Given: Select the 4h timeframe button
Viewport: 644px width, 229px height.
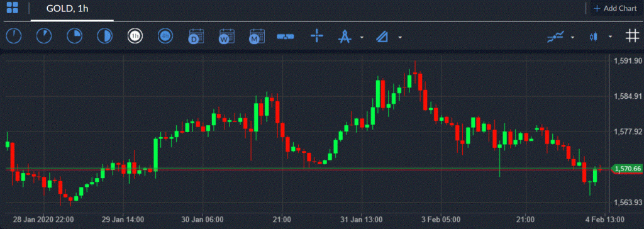Looking at the screenshot, I should [165, 36].
